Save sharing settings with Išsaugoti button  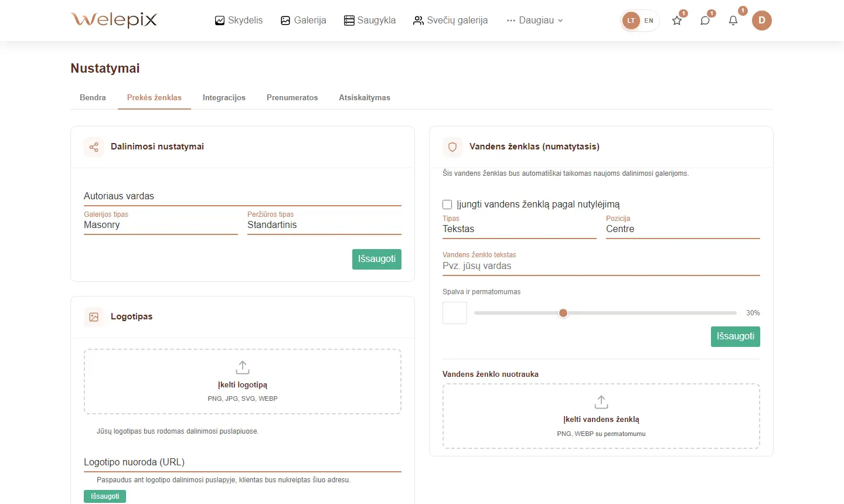coord(377,259)
